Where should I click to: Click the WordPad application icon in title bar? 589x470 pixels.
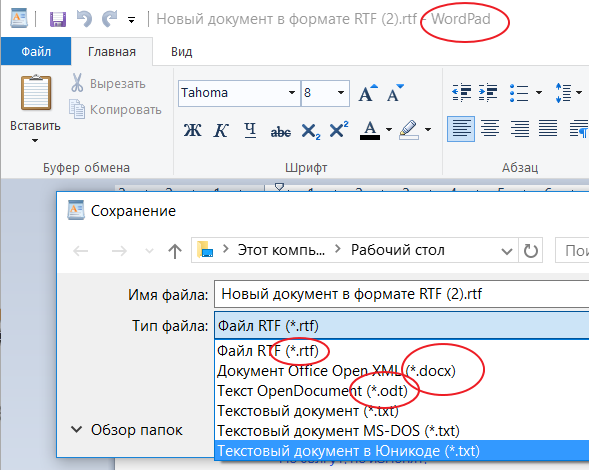[19, 18]
